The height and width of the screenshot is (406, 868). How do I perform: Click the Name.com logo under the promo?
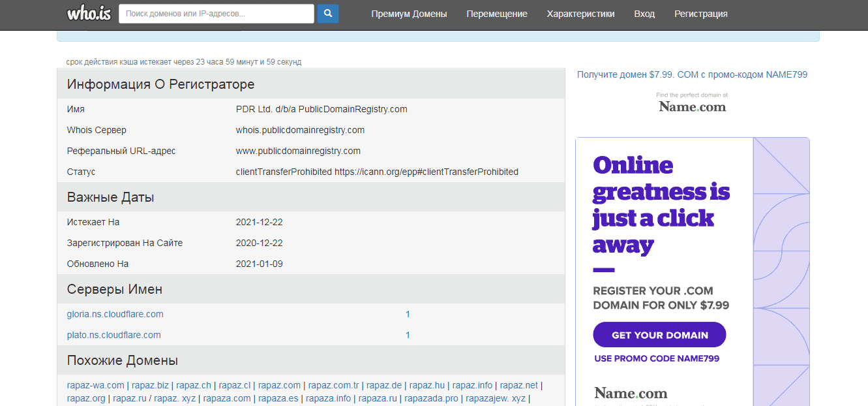coord(692,107)
